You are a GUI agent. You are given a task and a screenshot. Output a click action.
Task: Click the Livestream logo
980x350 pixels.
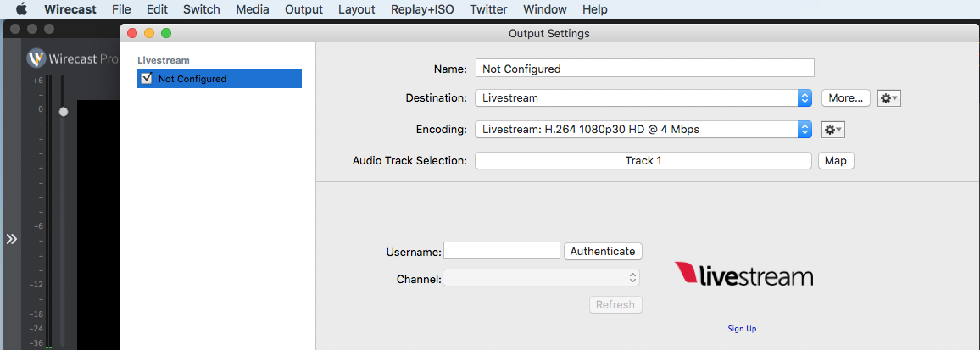(743, 275)
